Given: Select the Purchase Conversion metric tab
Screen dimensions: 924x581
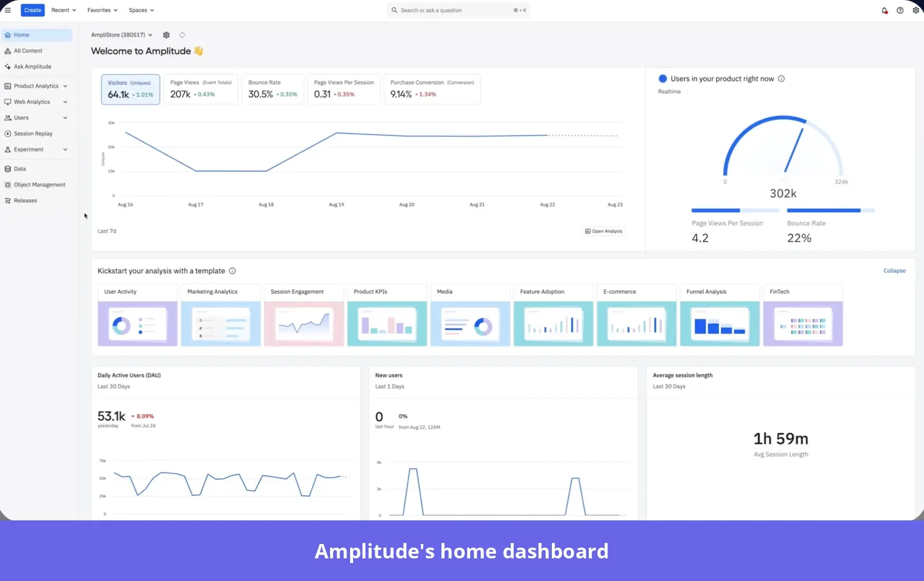Looking at the screenshot, I should (x=432, y=89).
